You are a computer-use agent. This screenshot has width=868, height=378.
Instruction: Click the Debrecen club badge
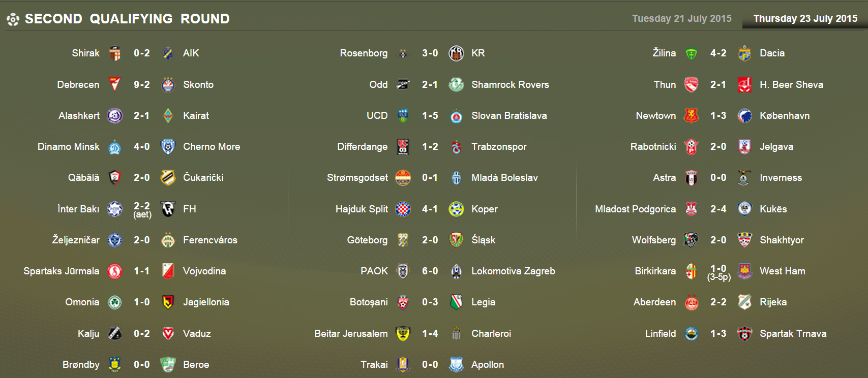[x=115, y=84]
